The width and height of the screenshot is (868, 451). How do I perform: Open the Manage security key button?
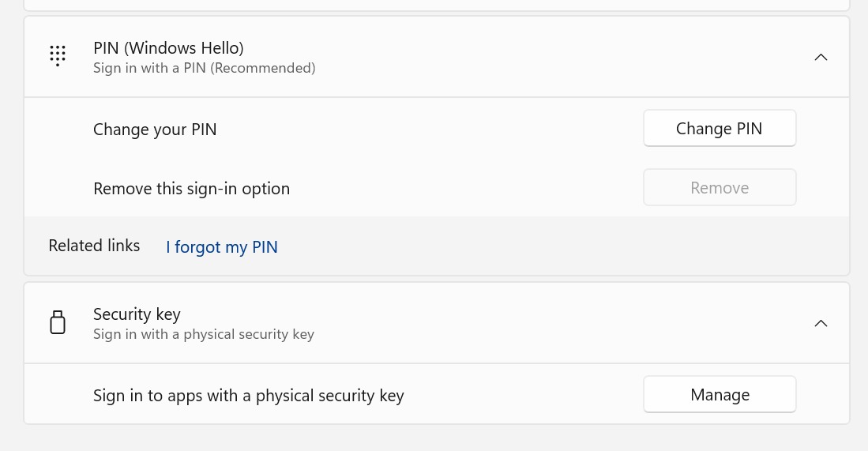coord(720,395)
